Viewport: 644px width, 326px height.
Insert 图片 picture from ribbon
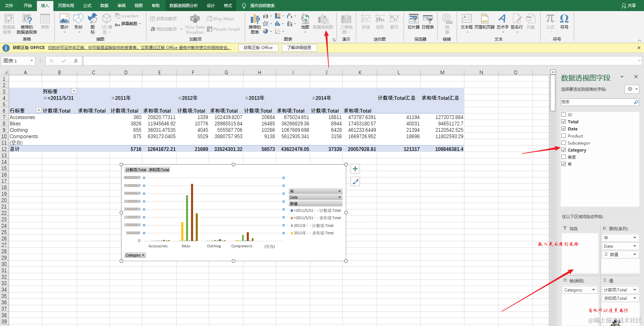point(64,23)
